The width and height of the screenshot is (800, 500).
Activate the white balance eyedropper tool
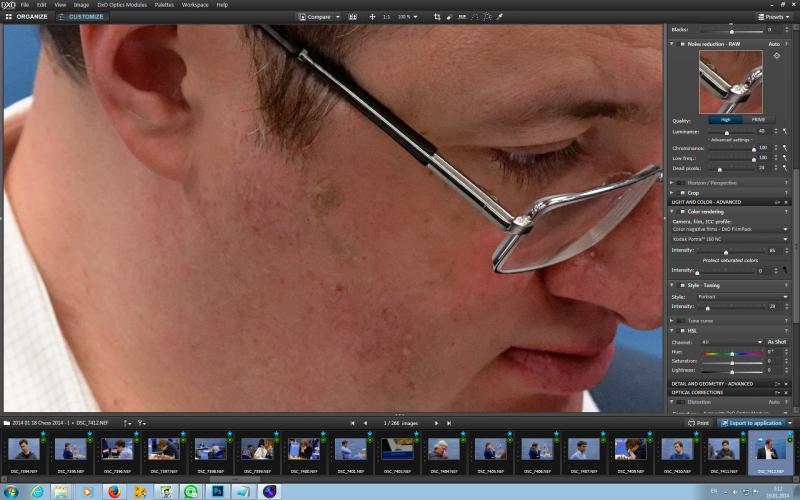pos(500,17)
